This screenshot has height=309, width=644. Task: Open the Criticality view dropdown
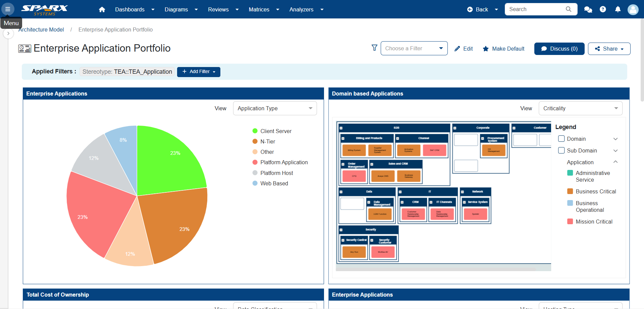click(580, 108)
